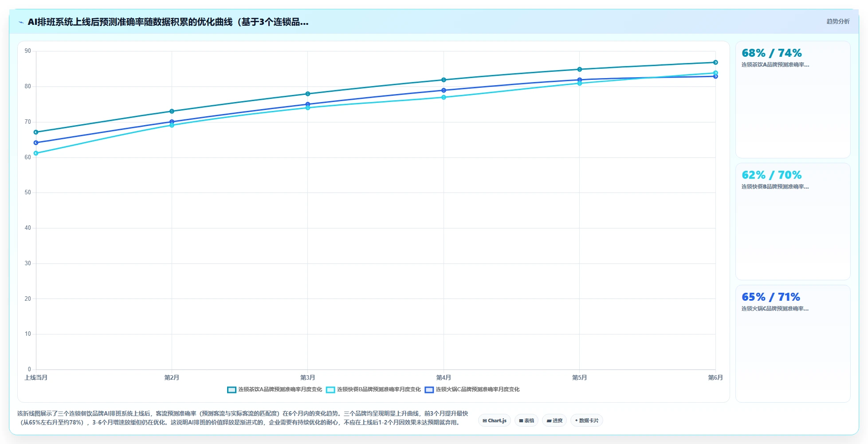Click 火锅C data point at 第3月
868x444 pixels.
(308, 104)
